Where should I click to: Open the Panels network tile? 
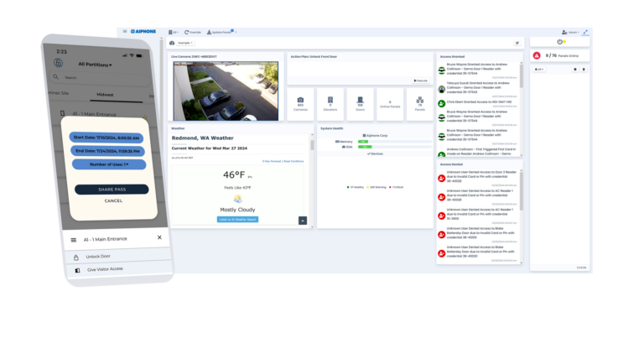click(420, 104)
